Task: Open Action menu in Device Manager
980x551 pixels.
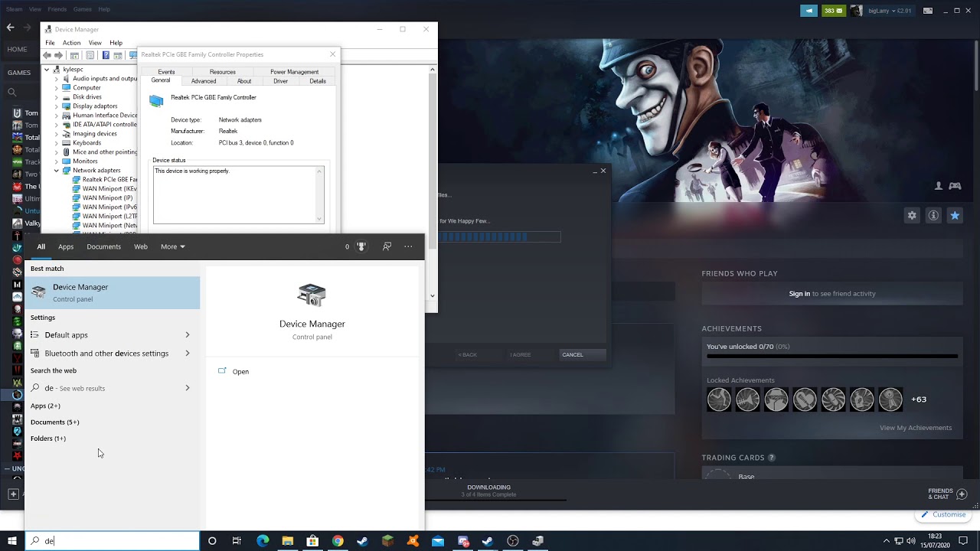Action: (x=71, y=43)
